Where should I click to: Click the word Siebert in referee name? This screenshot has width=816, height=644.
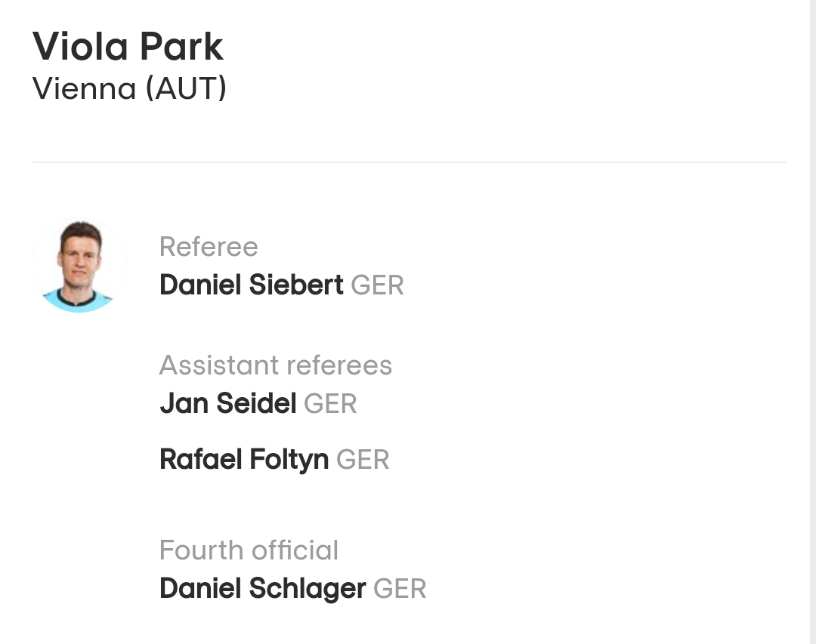(x=296, y=285)
